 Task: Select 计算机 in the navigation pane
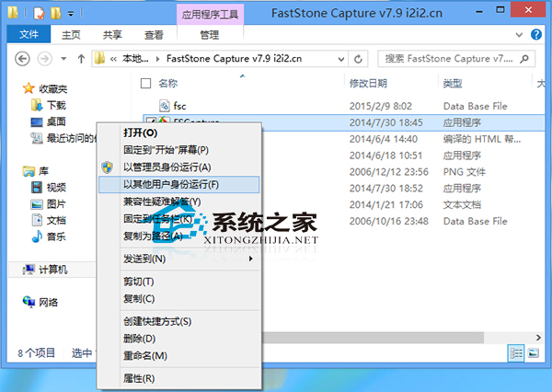tap(53, 270)
